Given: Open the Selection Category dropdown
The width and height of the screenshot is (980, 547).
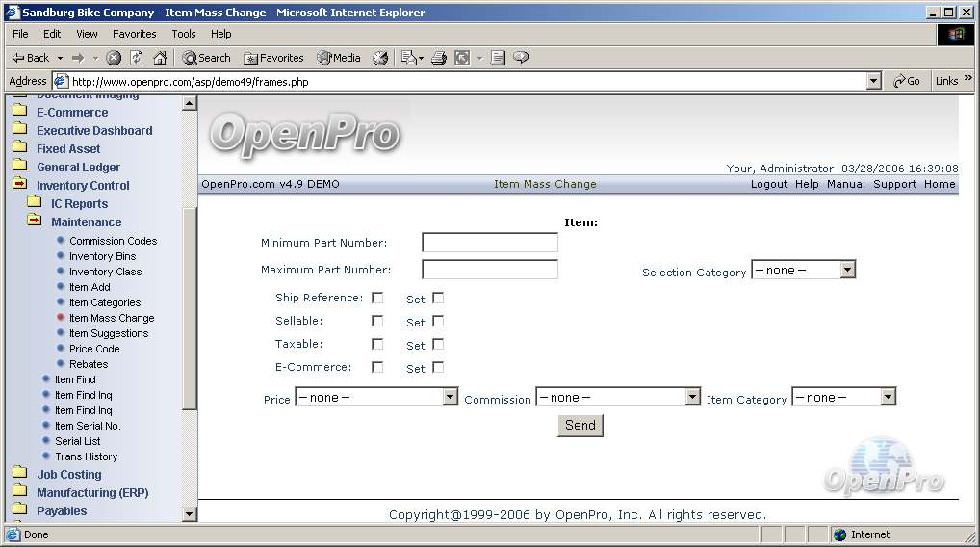Looking at the screenshot, I should (847, 271).
